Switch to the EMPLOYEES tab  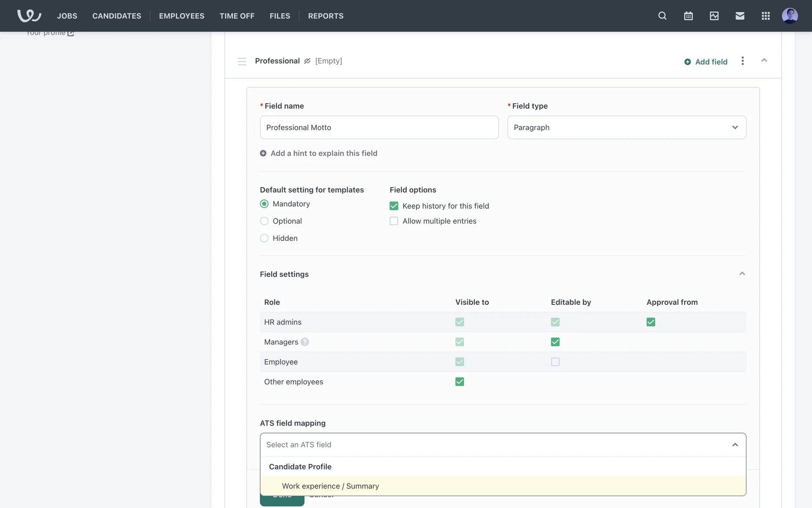[x=181, y=16]
